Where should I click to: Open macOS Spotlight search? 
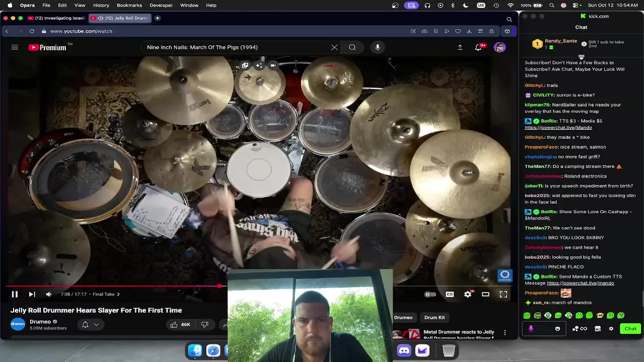(x=552, y=5)
